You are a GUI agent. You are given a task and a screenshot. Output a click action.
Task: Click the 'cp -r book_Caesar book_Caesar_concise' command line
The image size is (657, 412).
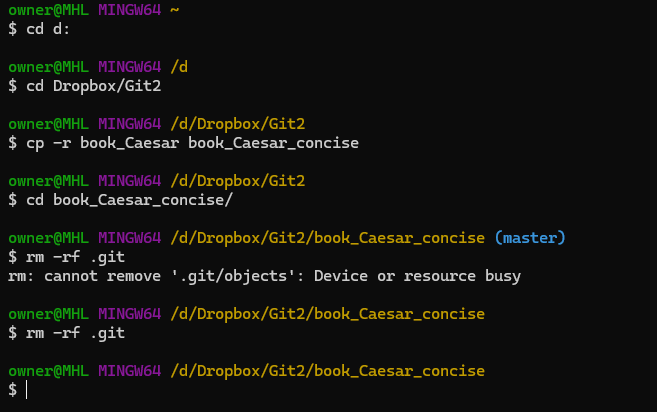[x=192, y=143]
